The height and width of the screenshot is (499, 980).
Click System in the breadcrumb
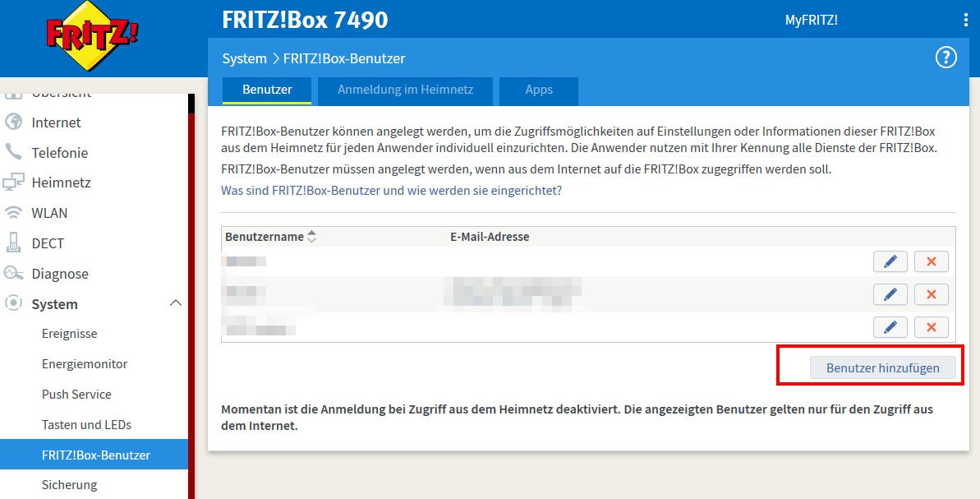(244, 59)
